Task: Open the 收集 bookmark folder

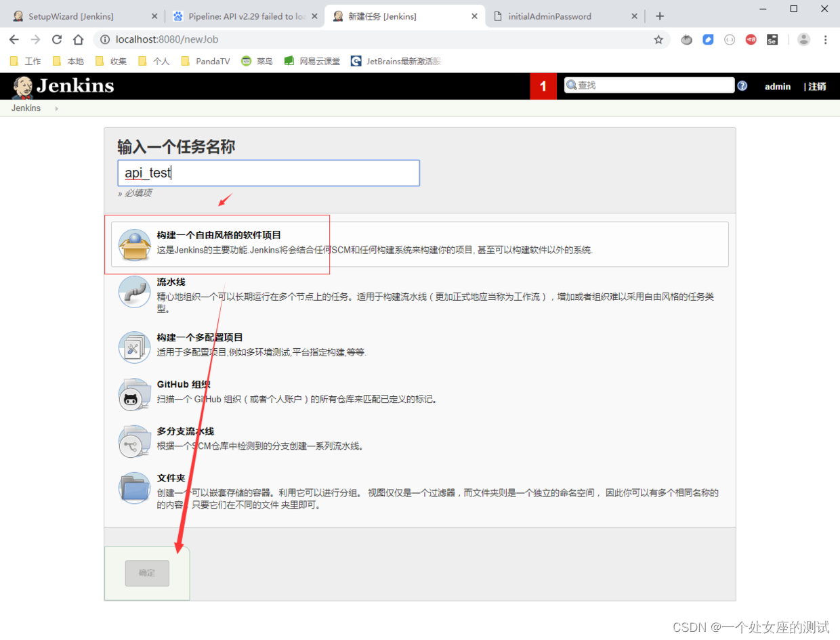Action: [111, 61]
